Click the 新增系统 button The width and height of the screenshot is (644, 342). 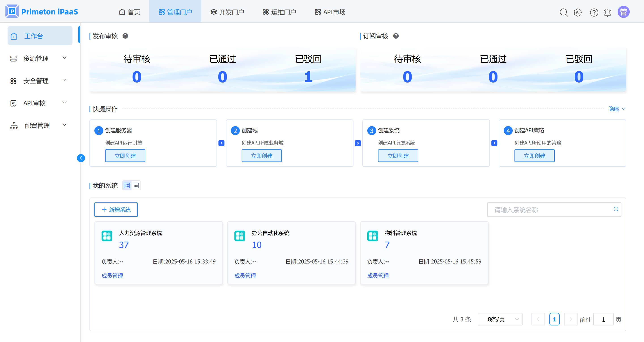(x=116, y=210)
